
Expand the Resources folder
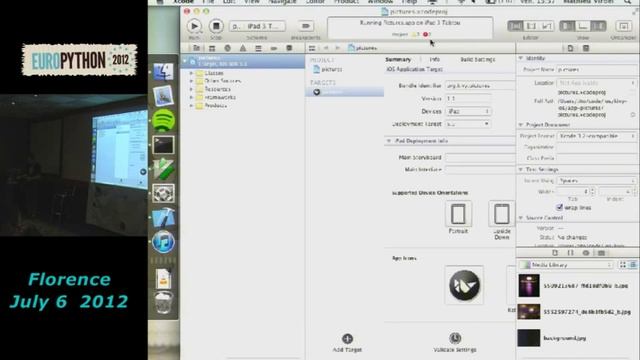191,89
